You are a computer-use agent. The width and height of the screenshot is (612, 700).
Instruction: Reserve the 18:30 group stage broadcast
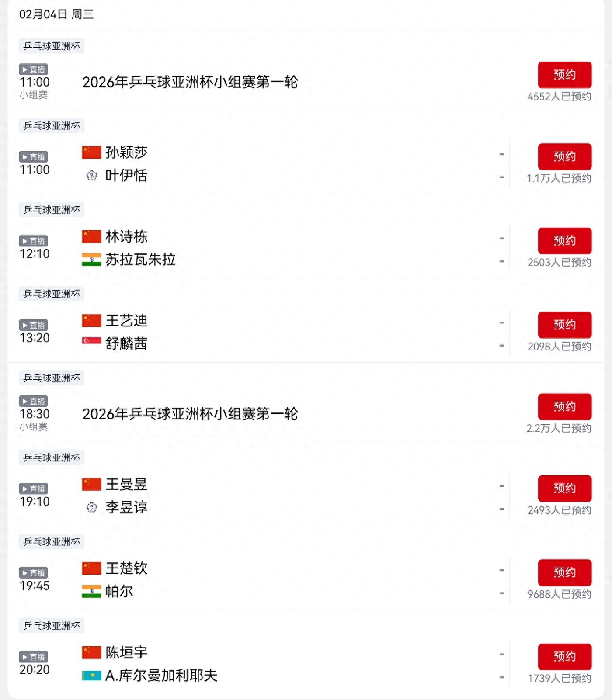click(564, 407)
